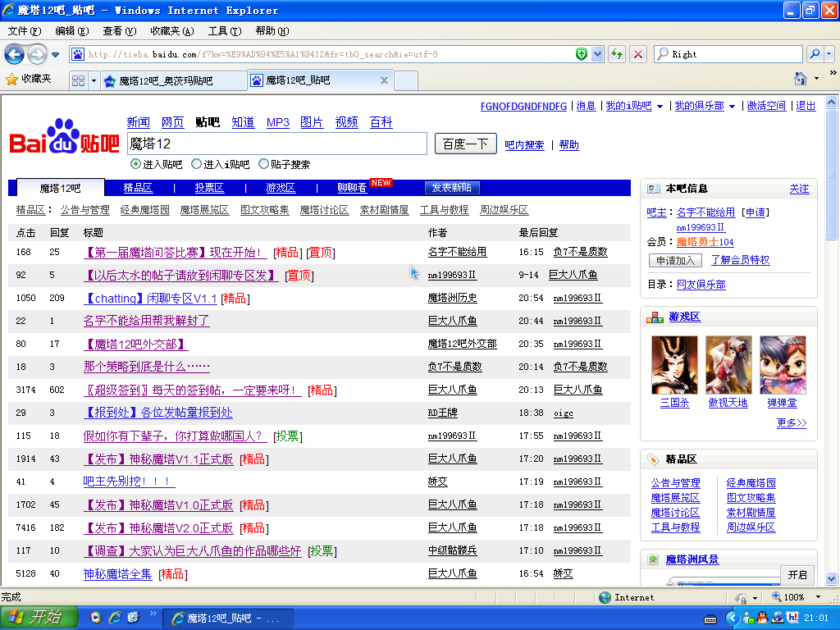Close the 魔塔12吧_贴吧 tab with X

click(x=384, y=80)
